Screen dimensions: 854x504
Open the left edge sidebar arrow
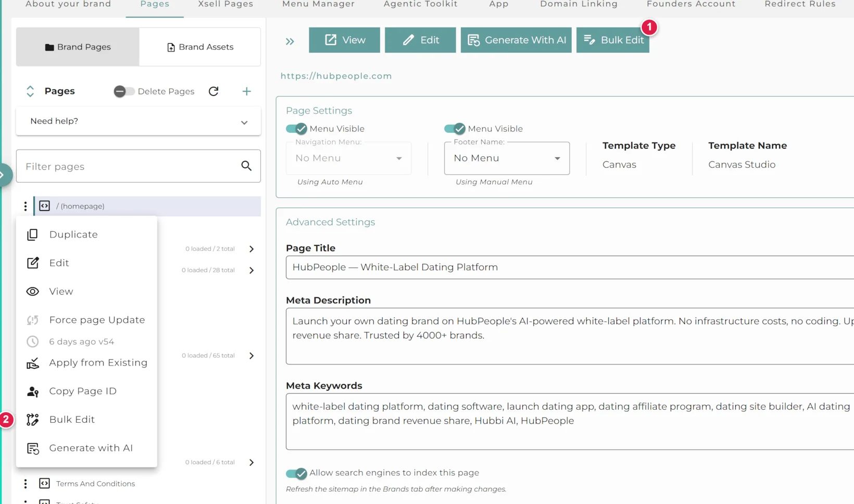point(4,175)
